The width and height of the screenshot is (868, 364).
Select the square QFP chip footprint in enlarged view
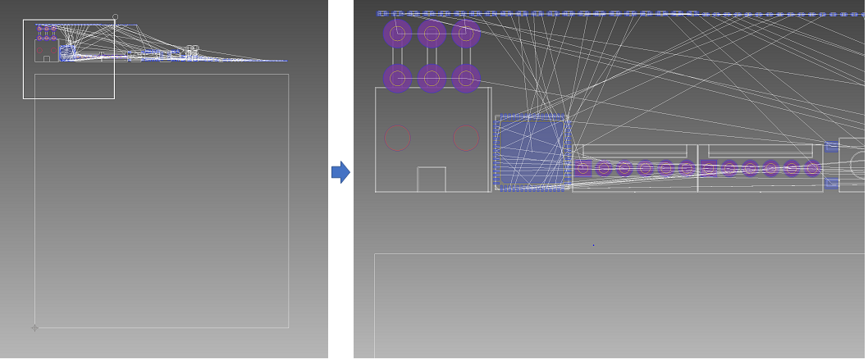(532, 152)
